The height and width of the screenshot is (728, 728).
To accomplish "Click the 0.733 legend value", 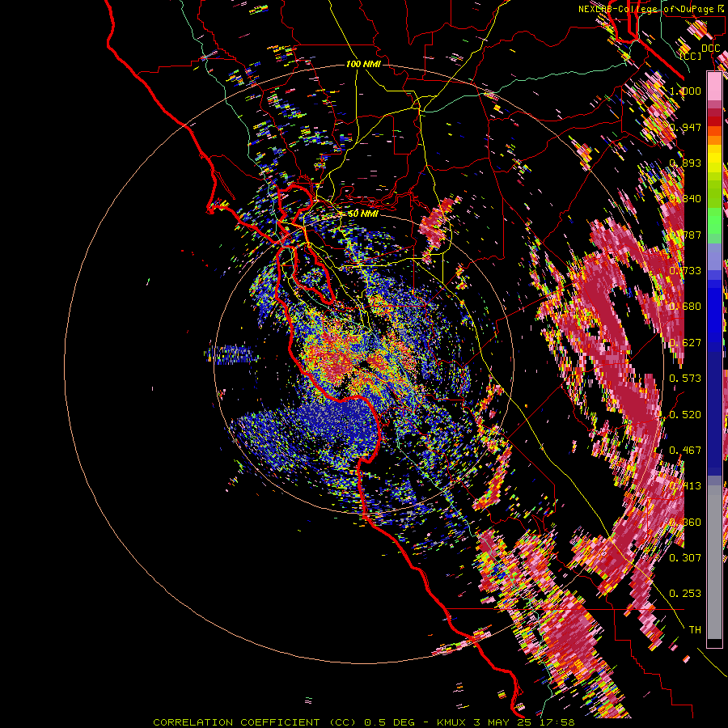I will click(x=685, y=271).
